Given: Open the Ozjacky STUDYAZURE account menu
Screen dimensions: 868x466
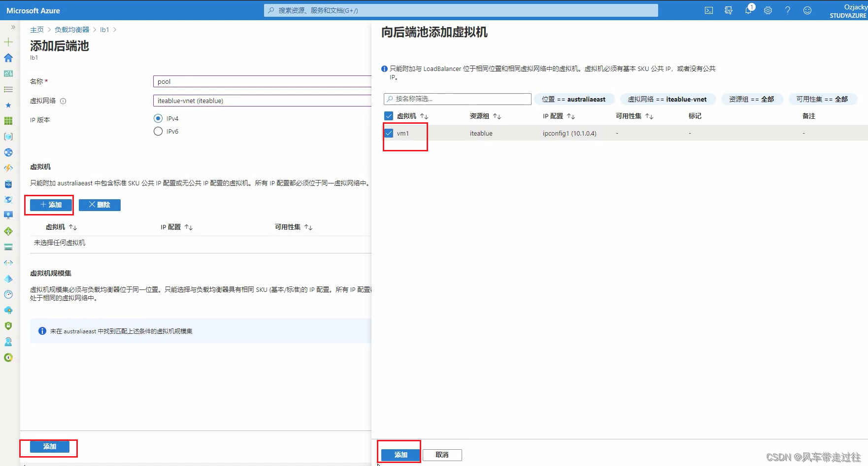Looking at the screenshot, I should [848, 11].
